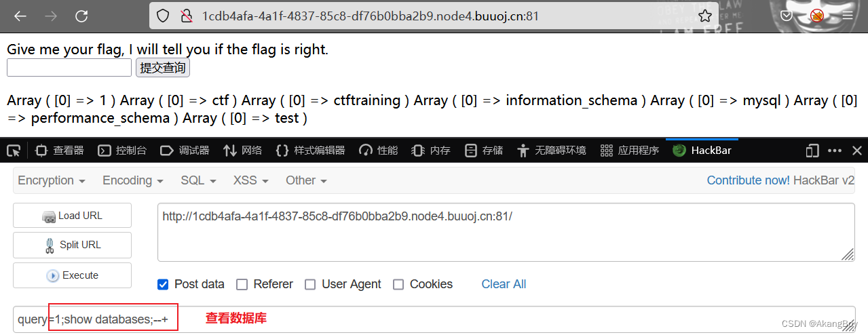Click the insecure connection padlock icon
The height and width of the screenshot is (335, 868).
click(186, 16)
